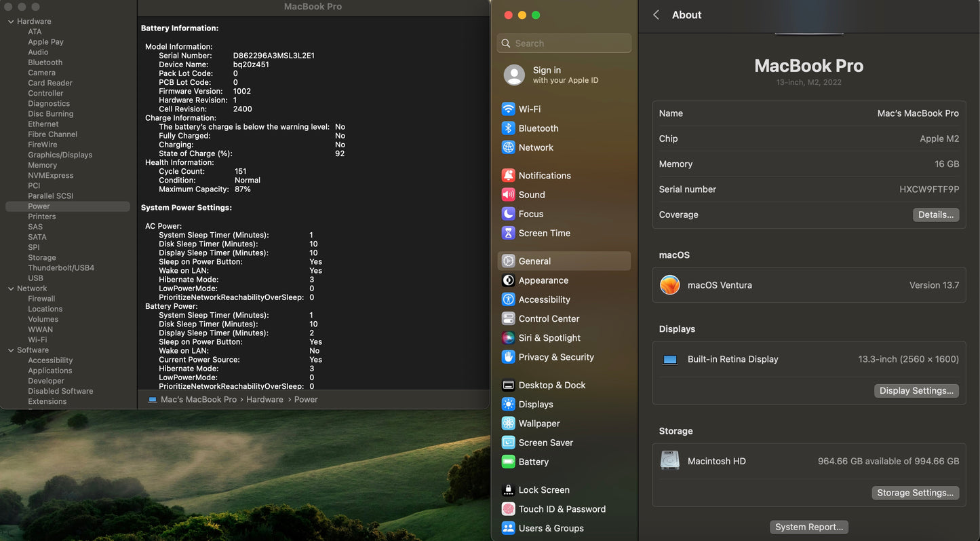The image size is (980, 541).
Task: Select Firewall under Network
Action: coord(41,299)
